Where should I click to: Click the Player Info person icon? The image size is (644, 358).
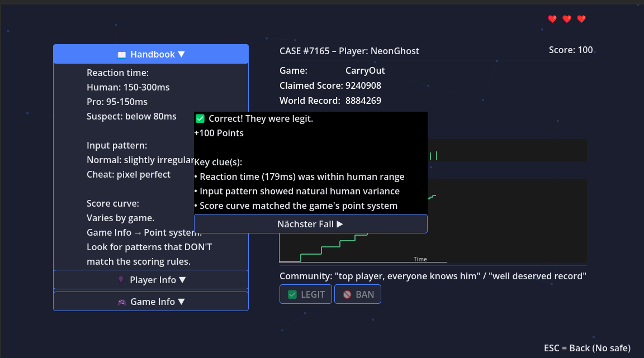pyautogui.click(x=121, y=280)
